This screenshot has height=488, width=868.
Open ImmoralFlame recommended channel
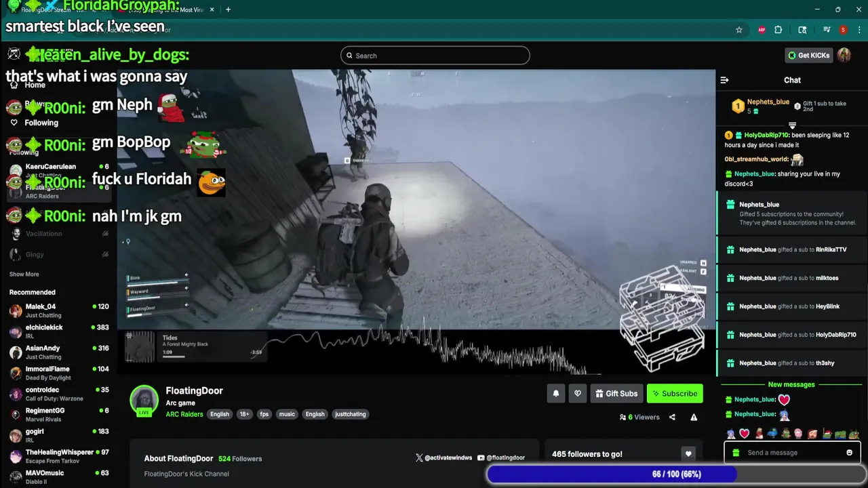click(x=60, y=373)
